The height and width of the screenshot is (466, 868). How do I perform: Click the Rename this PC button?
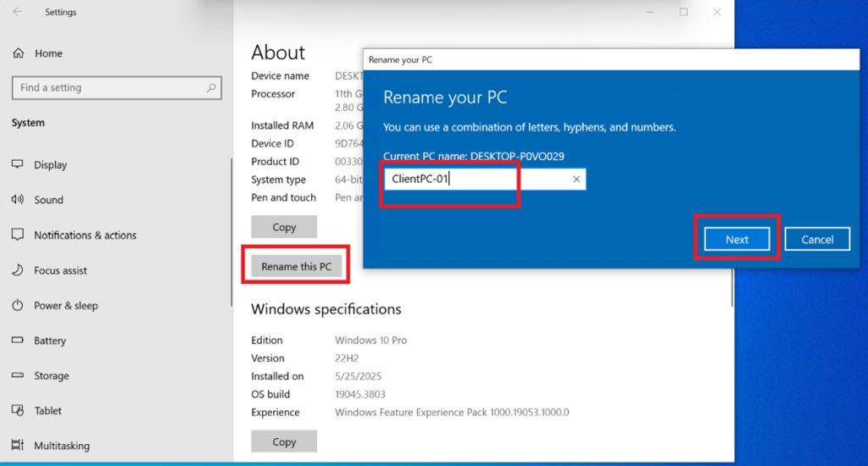[x=296, y=267]
